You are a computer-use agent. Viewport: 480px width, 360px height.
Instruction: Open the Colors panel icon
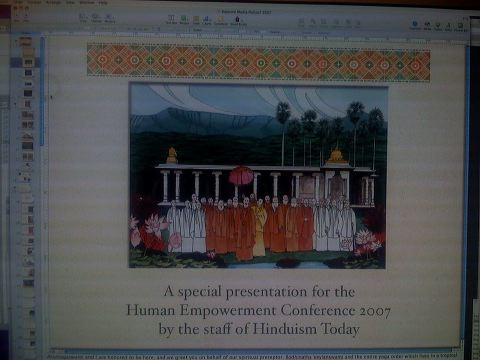(438, 26)
